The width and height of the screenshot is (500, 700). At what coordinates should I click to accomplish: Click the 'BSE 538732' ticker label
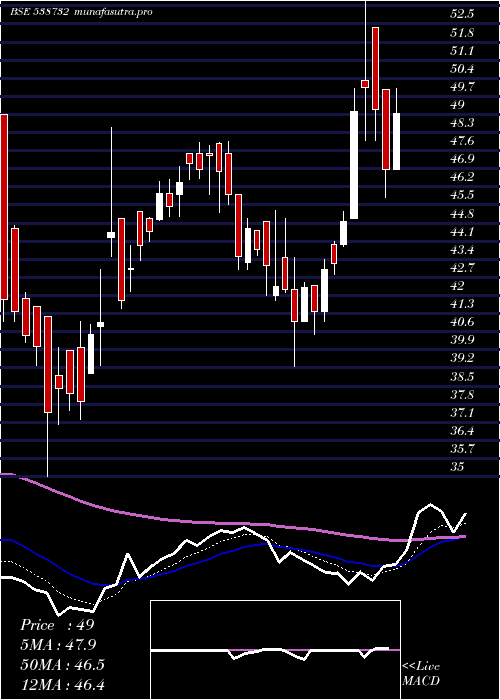40,12
